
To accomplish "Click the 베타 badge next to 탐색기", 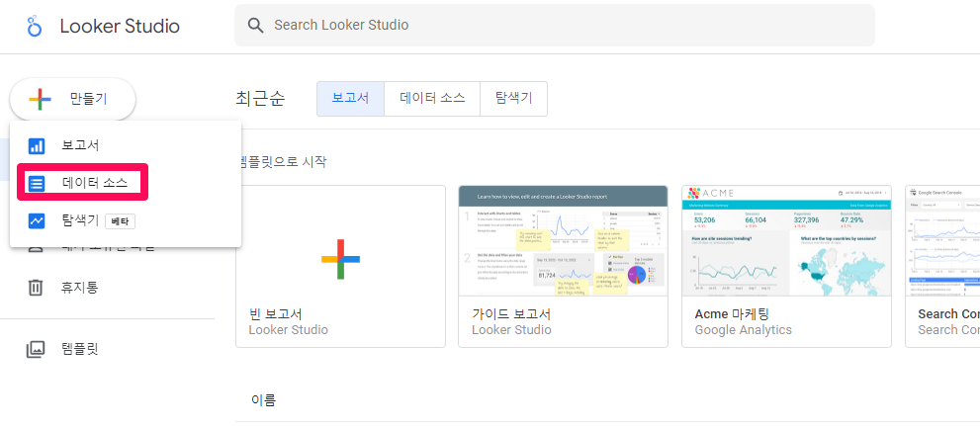I will [120, 220].
